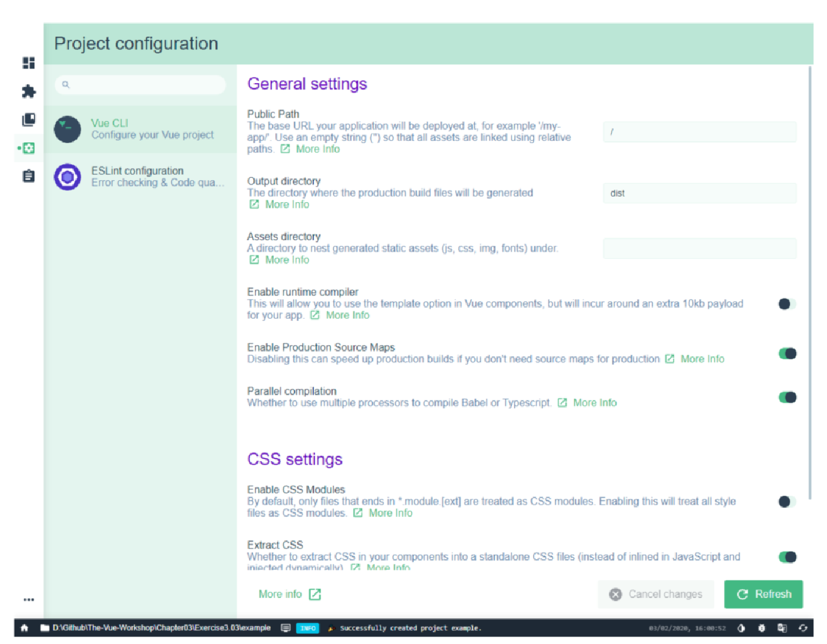Click the translate icon in status bar

click(782, 628)
